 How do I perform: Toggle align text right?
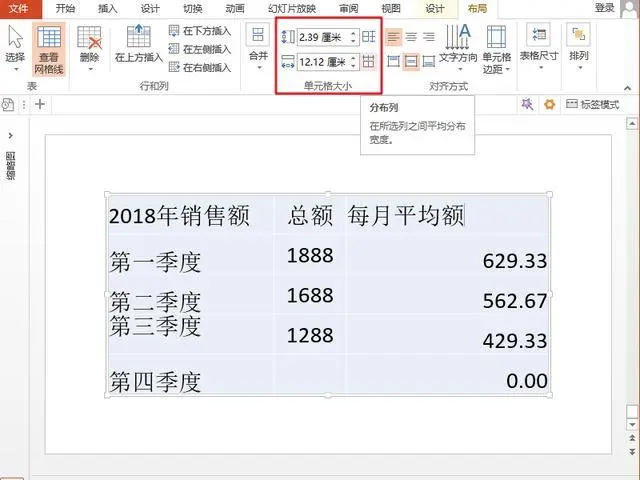pos(429,37)
